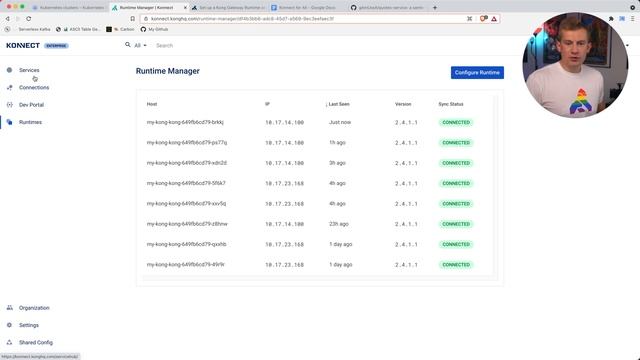
Task: Select host ending in z8hnw
Action: tap(187, 224)
